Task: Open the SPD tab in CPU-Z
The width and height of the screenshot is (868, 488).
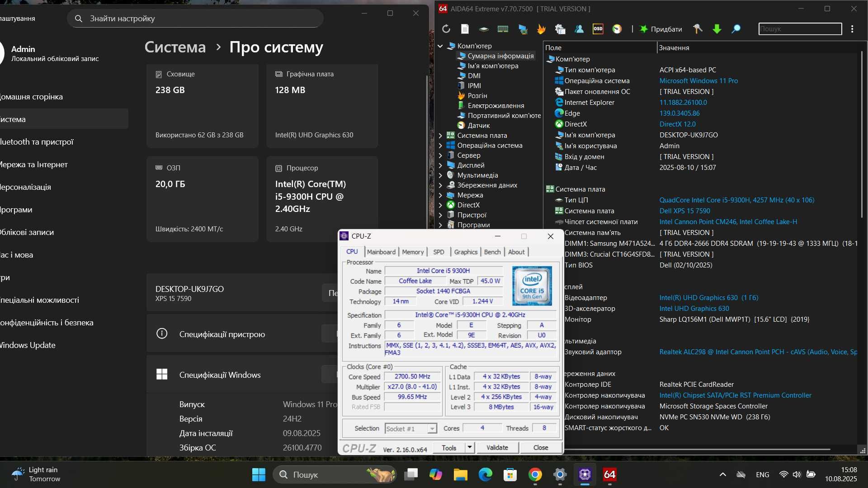Action: [x=439, y=252]
